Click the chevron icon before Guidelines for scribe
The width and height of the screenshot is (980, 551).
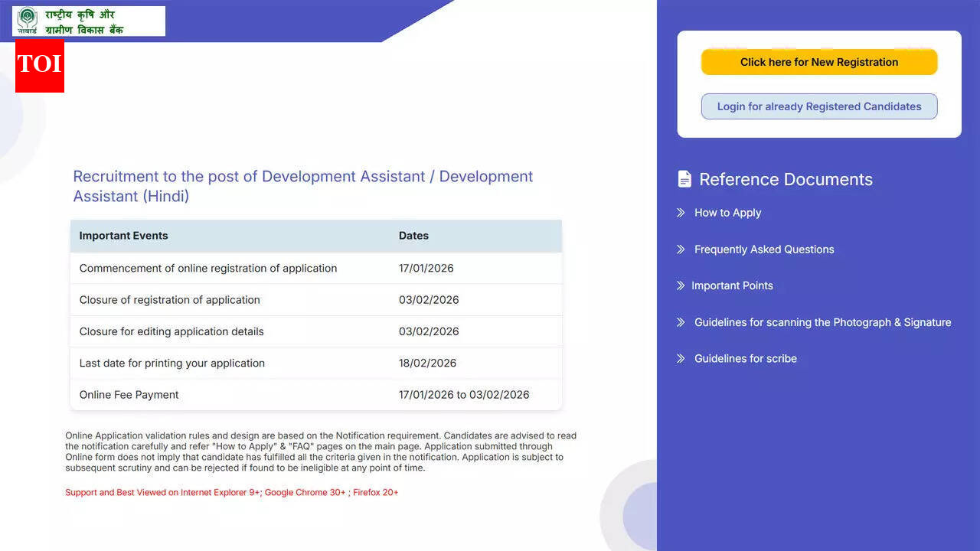coord(681,358)
